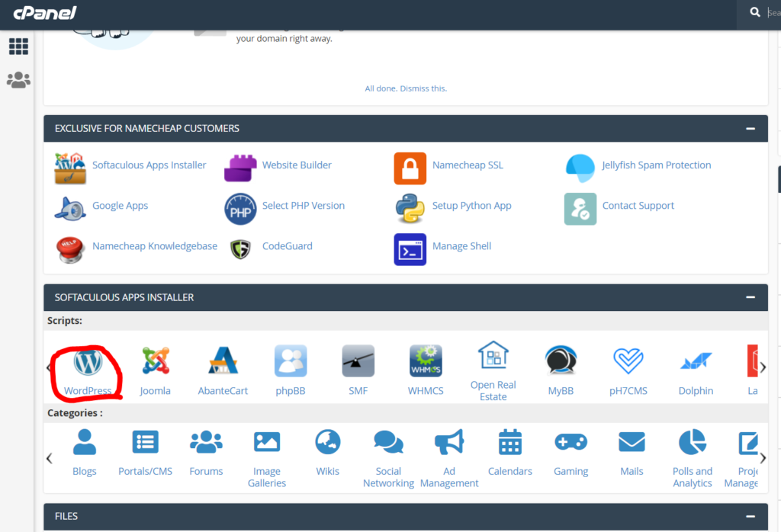Open the Polls and Analytics category icon
This screenshot has width=781, height=532.
tap(693, 442)
